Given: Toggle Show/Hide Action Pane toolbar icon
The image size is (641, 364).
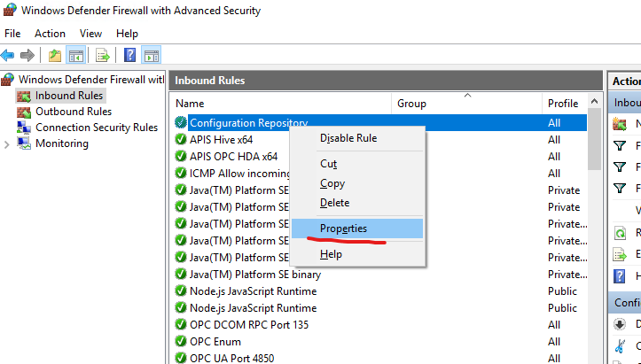Looking at the screenshot, I should (151, 55).
